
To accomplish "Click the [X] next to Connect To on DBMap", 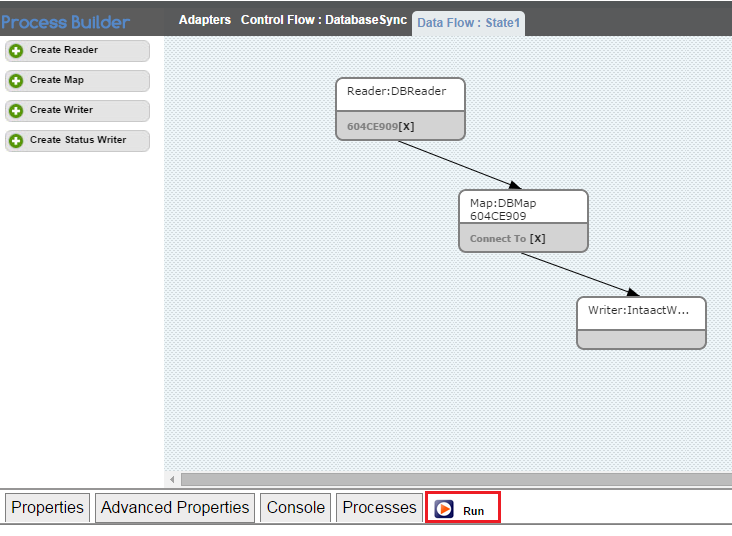I will [x=537, y=239].
